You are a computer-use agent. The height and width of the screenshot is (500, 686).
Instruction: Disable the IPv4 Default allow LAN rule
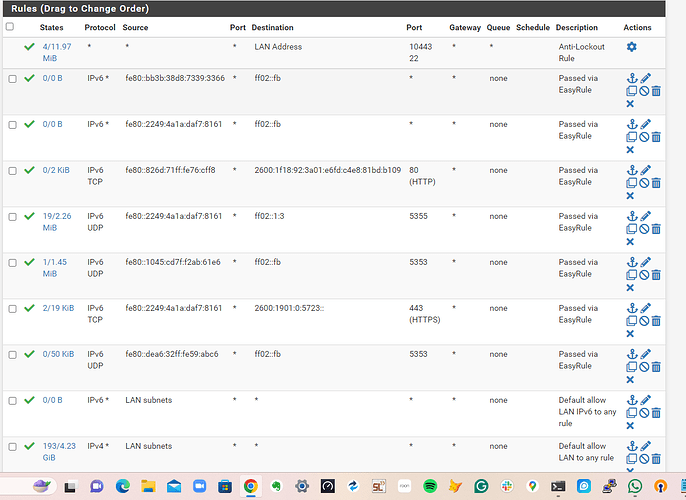(644, 458)
